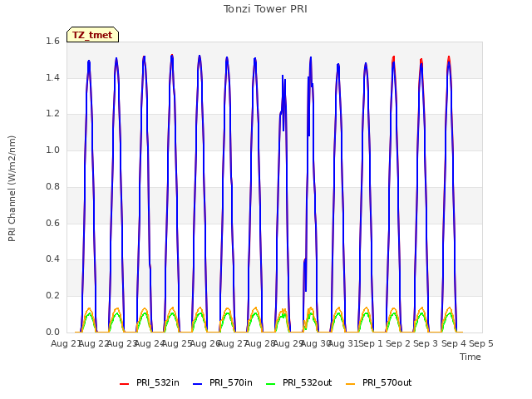532x399 pixels.
Task: Select the PRI_570in legend entry
Action: click(x=223, y=382)
